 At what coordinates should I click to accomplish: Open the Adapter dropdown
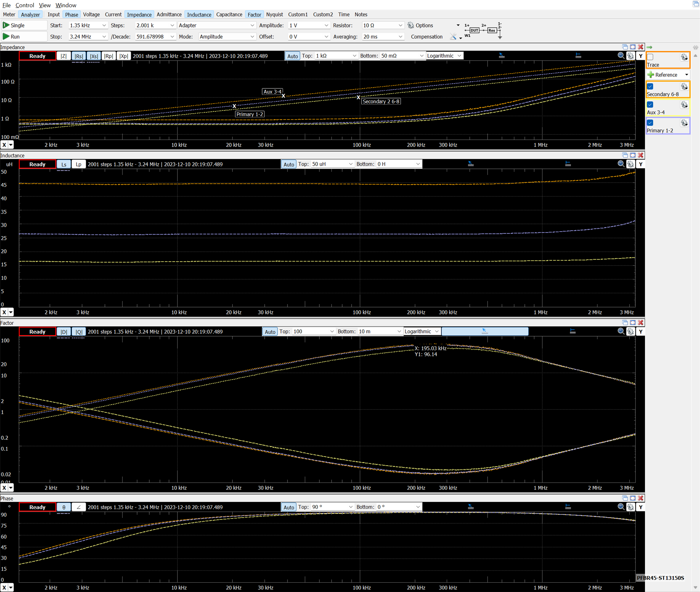[216, 25]
